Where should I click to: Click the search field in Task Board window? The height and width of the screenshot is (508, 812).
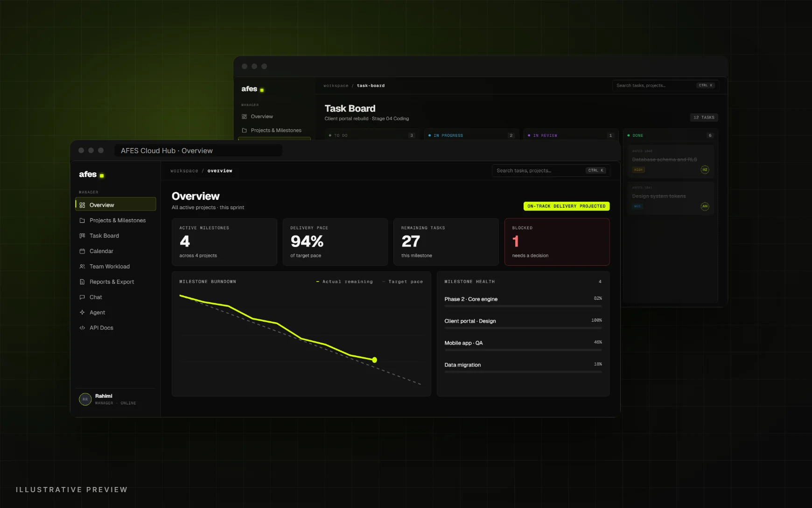tap(665, 85)
